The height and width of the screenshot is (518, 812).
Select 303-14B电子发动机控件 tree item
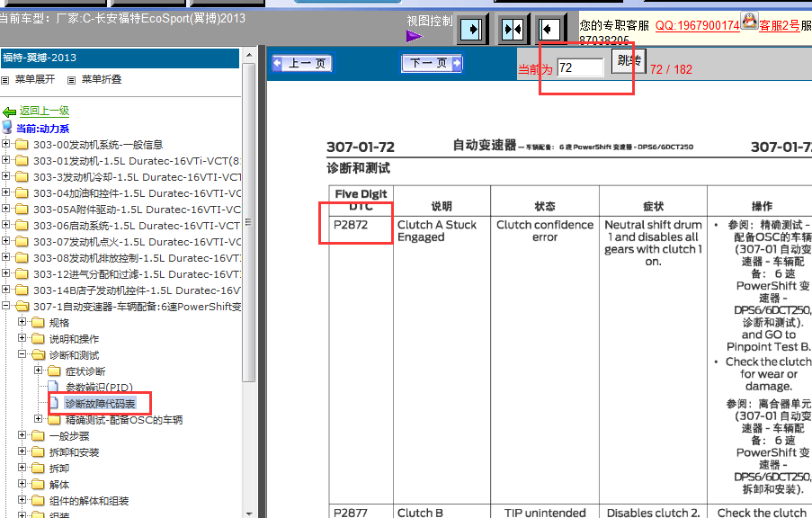coord(137,290)
